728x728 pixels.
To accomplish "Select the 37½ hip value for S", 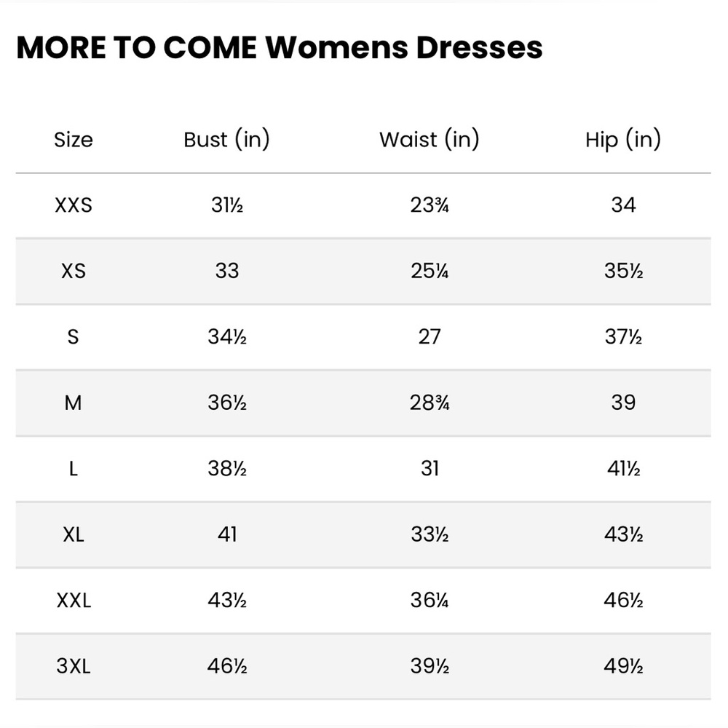I will [x=623, y=337].
